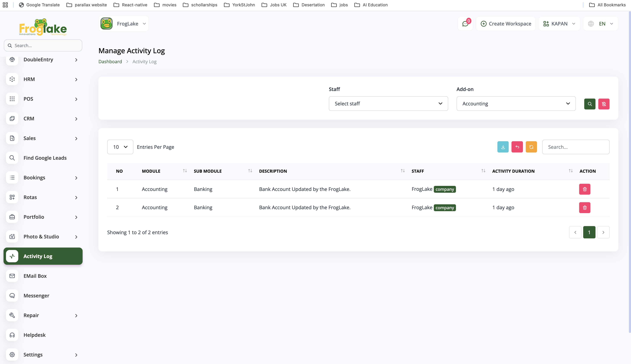Go to the next pagination page arrow
Screen dimensions: 631x364
(x=603, y=232)
